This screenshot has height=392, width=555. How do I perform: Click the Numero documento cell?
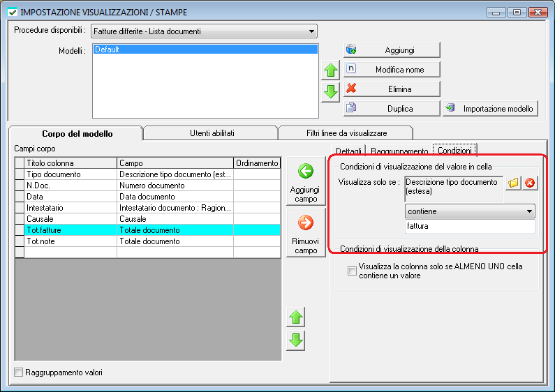coord(175,186)
